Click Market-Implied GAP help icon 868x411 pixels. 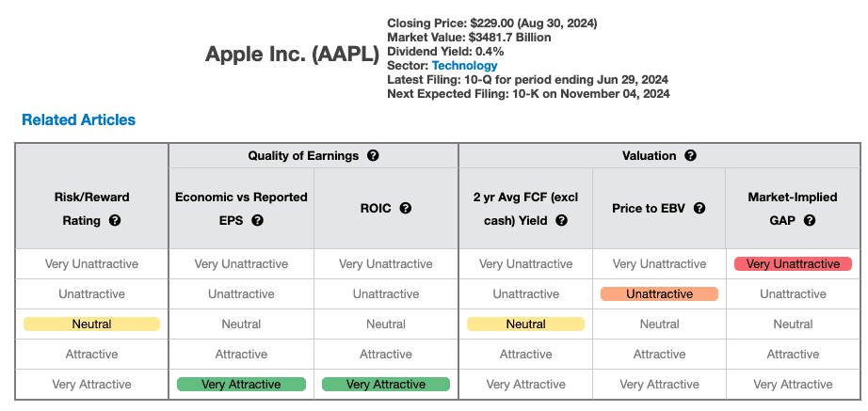[810, 221]
